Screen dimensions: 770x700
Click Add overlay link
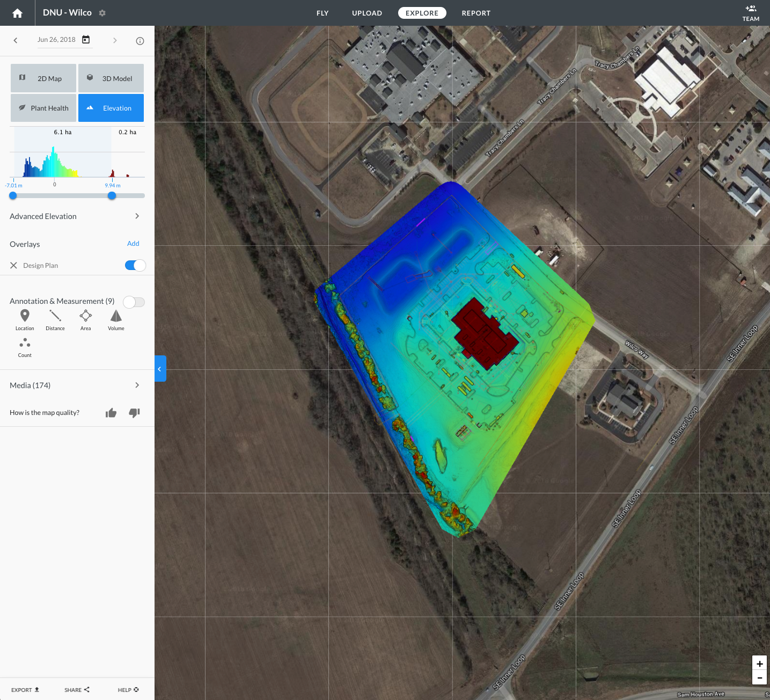(x=133, y=244)
